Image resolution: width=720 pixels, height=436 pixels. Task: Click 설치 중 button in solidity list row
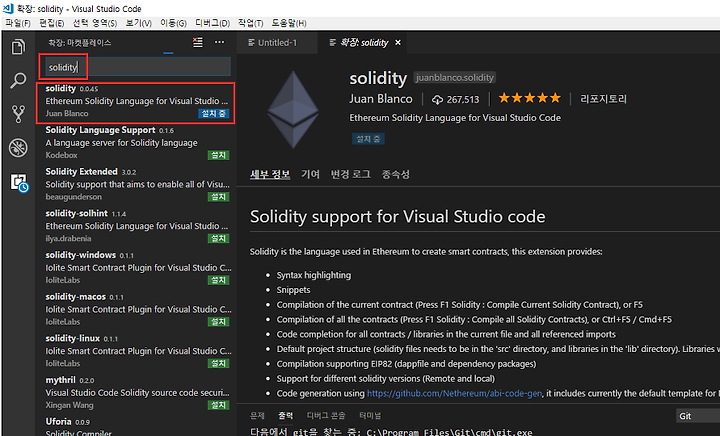point(214,113)
